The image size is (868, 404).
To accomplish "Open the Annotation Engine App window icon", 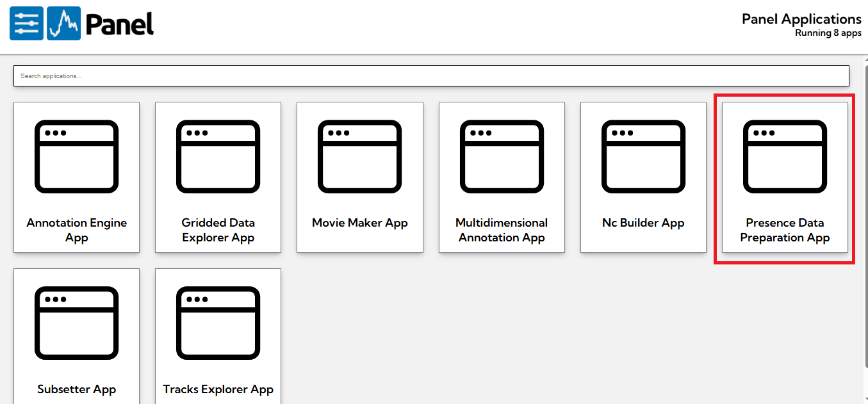I will (x=76, y=156).
